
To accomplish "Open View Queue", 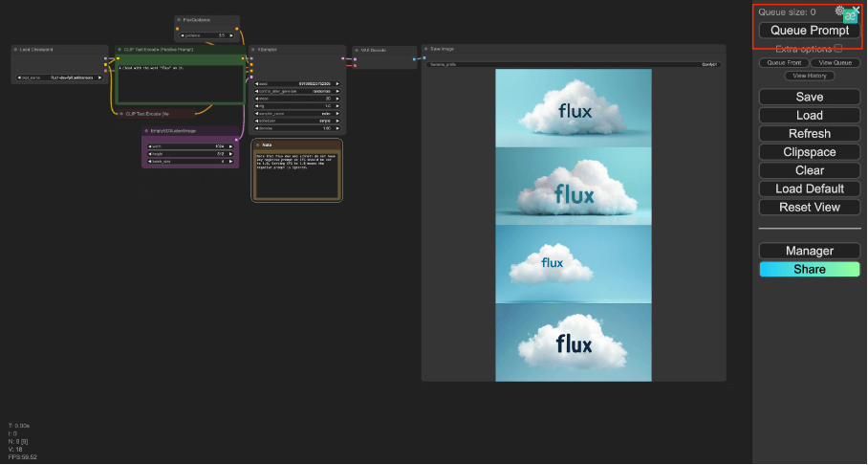I will pos(835,62).
